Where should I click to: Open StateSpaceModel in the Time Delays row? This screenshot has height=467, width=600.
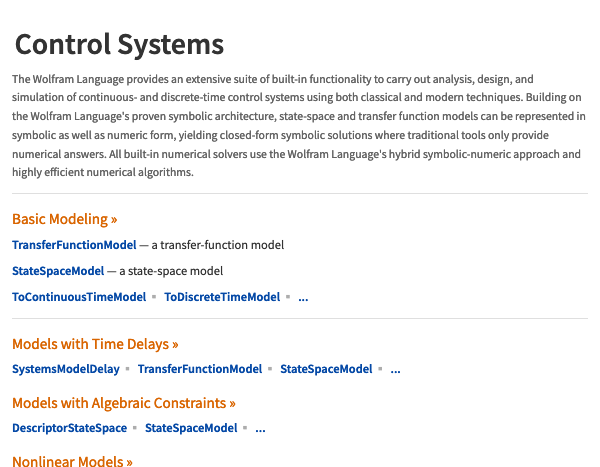point(326,369)
